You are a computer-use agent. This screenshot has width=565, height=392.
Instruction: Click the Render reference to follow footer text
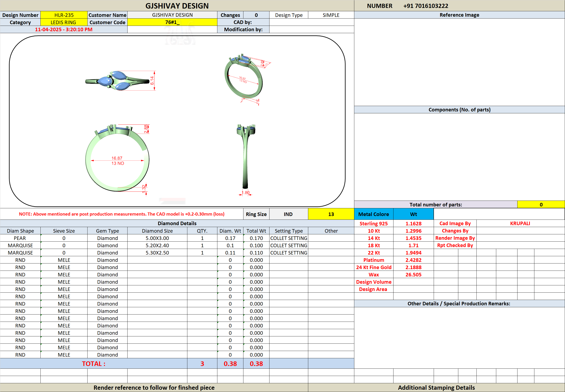[x=154, y=388]
